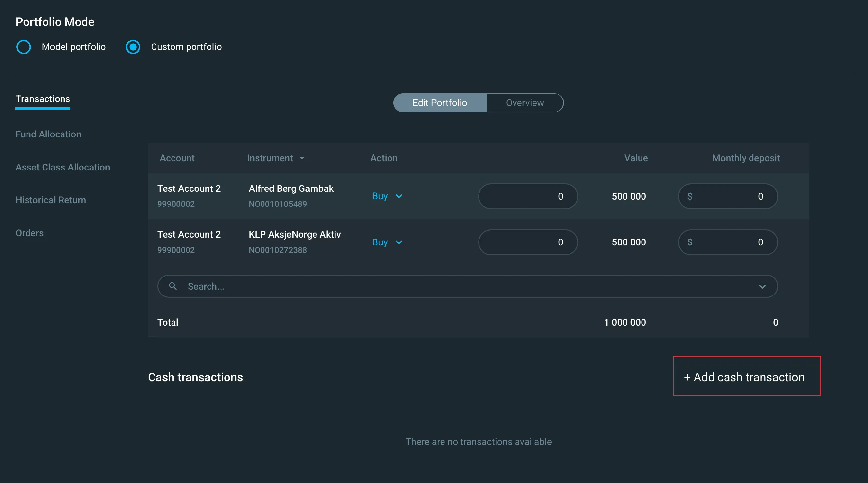The height and width of the screenshot is (483, 868).
Task: Open the Buy dropdown for KLP AksjeNorge Aktiv
Action: click(388, 242)
